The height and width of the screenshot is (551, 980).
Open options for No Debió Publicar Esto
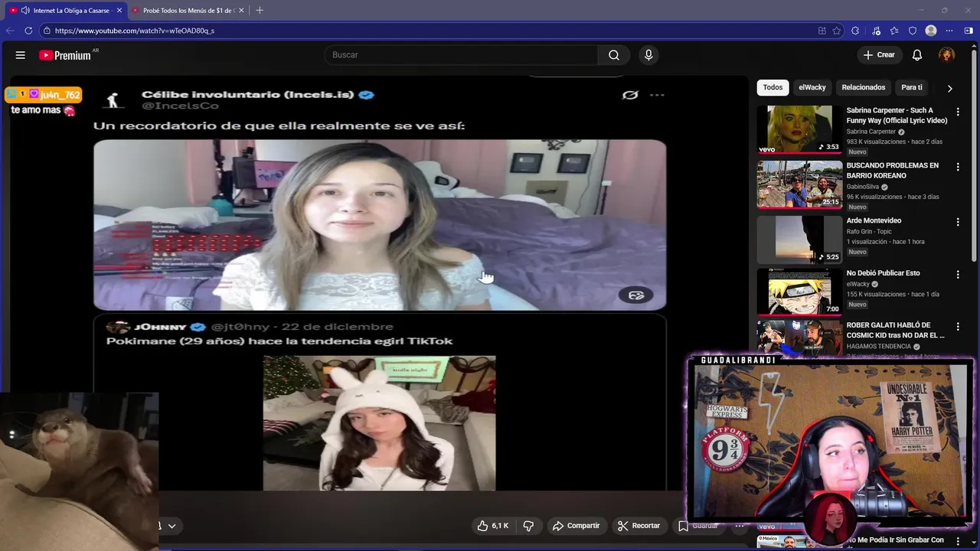coord(957,274)
